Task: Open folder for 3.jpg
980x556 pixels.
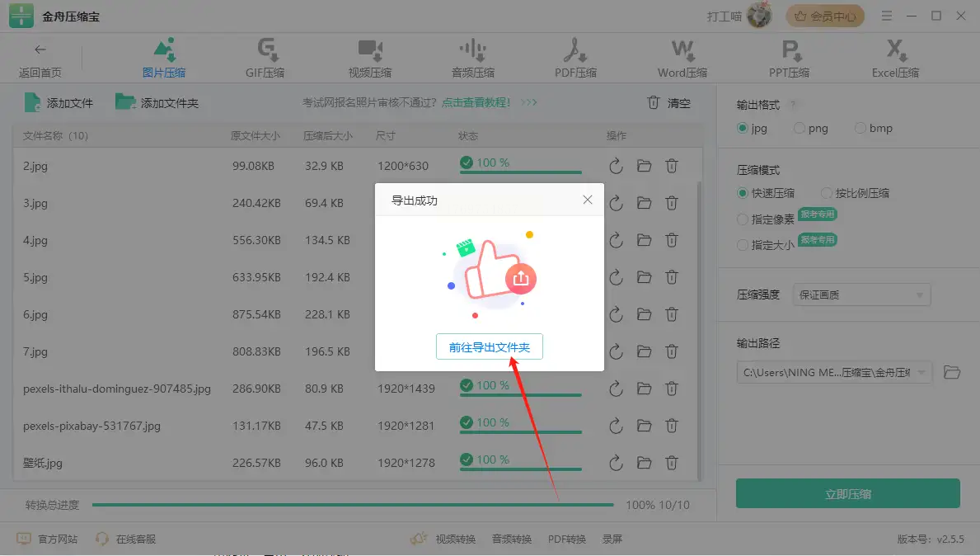Action: click(x=644, y=203)
